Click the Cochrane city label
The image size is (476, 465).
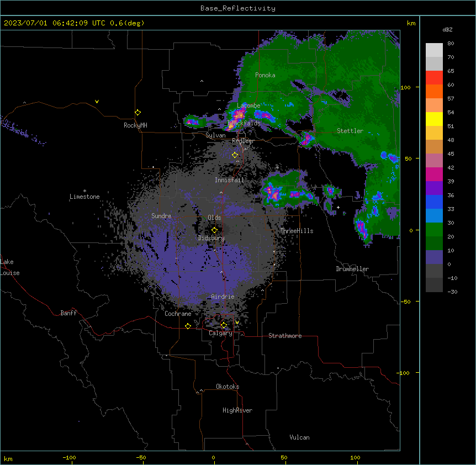[178, 314]
